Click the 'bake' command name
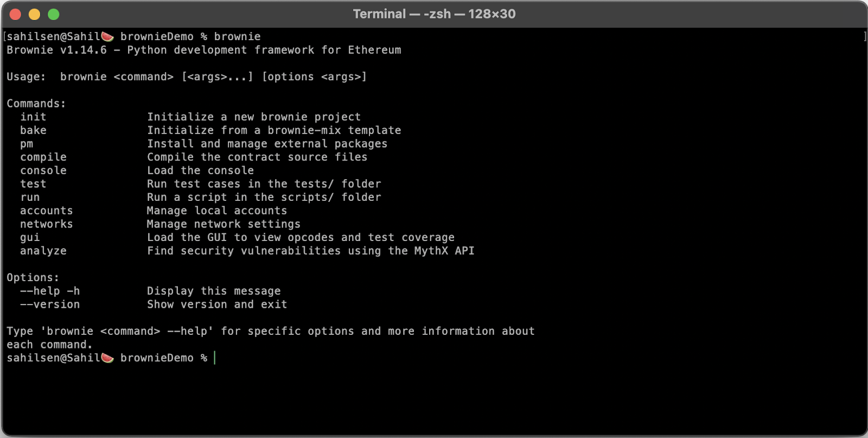This screenshot has width=868, height=438. pyautogui.click(x=33, y=130)
